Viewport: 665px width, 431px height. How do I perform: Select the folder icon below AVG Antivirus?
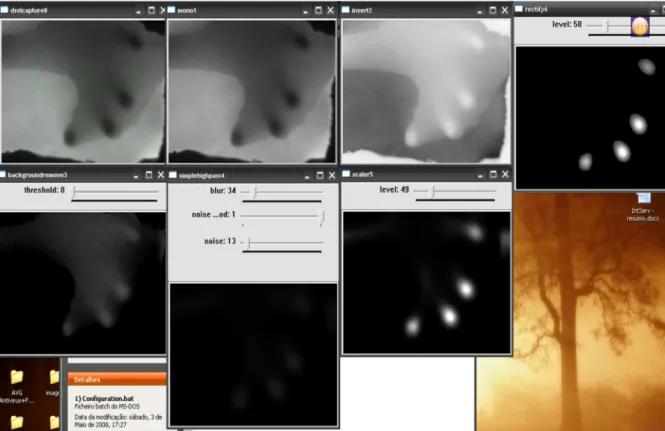pyautogui.click(x=17, y=422)
